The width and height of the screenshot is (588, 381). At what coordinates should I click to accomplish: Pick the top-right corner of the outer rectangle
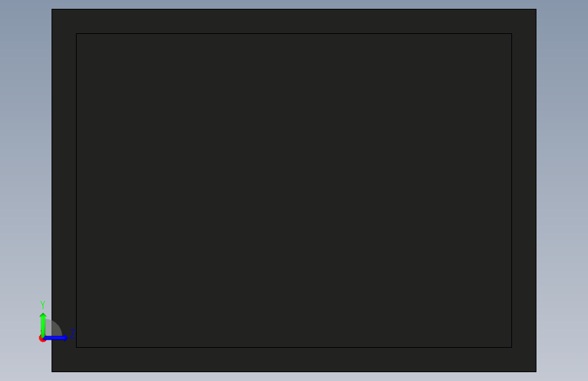click(x=536, y=9)
